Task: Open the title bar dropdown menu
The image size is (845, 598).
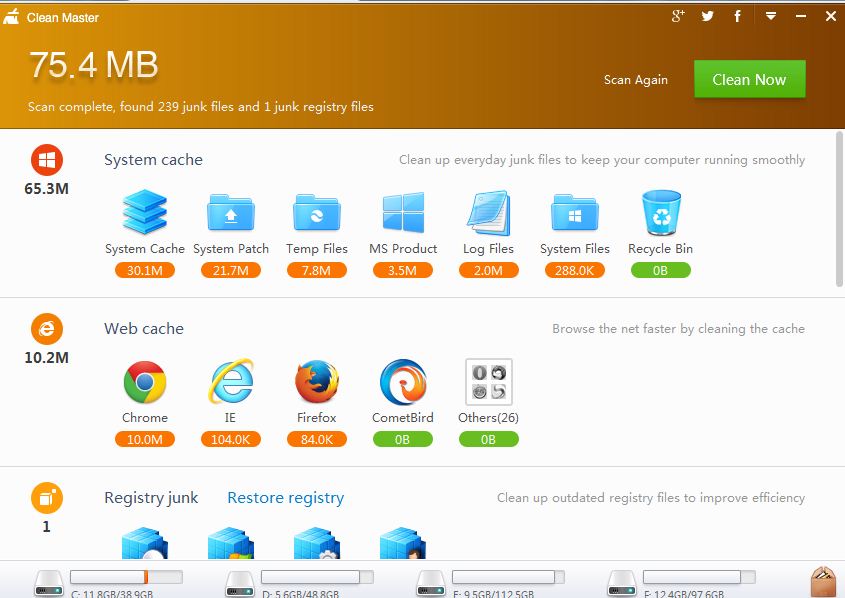Action: (771, 16)
